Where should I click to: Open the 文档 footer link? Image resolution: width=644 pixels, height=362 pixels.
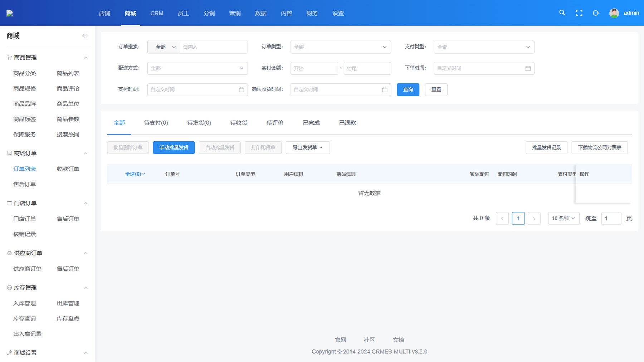tap(398, 340)
